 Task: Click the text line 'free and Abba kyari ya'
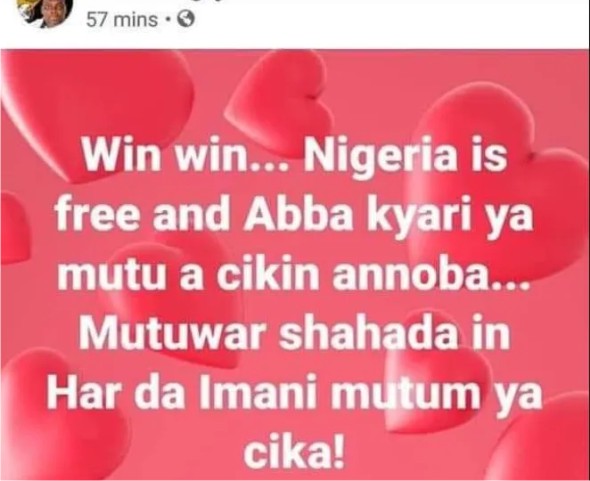pos(294,218)
